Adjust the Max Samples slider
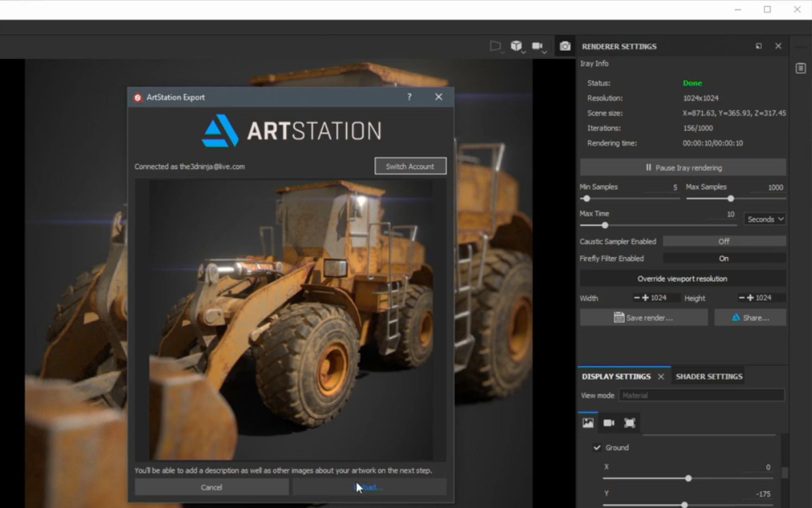The height and width of the screenshot is (508, 812). point(731,198)
